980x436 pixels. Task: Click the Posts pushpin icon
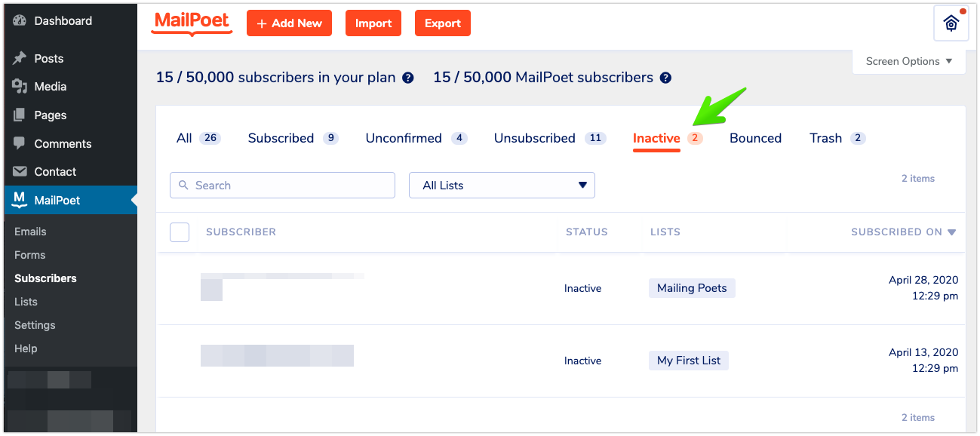[20, 59]
